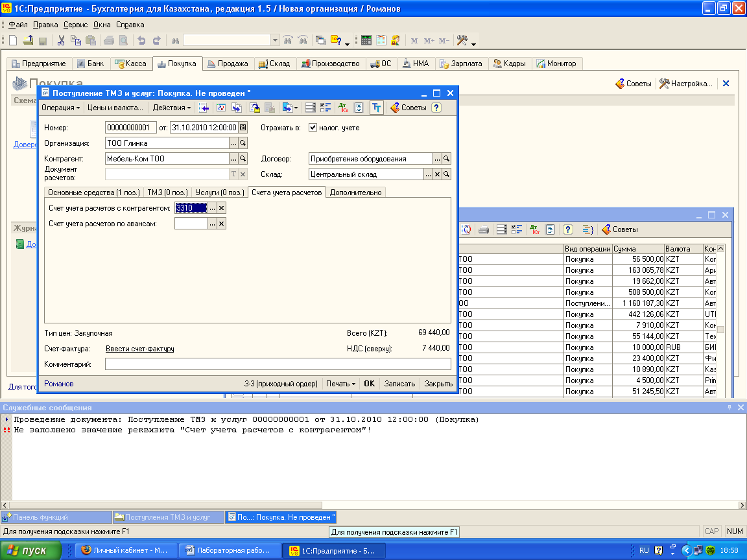Open ellipsis selector for Договор field
747x560 pixels.
(x=437, y=159)
